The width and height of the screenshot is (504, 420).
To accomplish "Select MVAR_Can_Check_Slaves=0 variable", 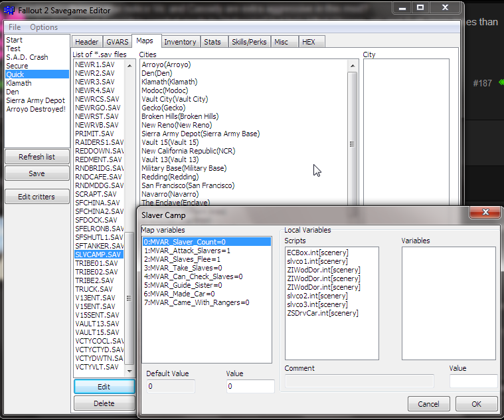I will click(x=207, y=276).
